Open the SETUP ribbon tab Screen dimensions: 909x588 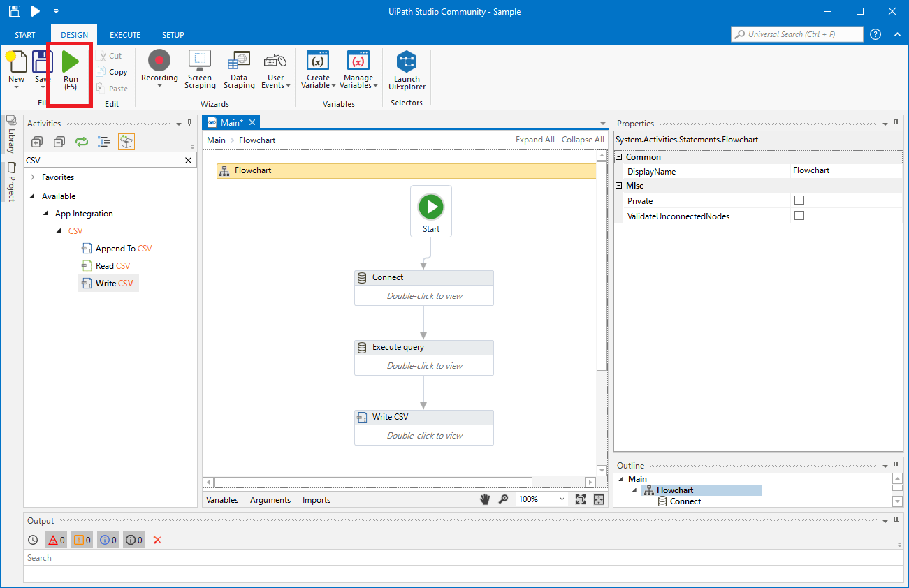tap(173, 34)
